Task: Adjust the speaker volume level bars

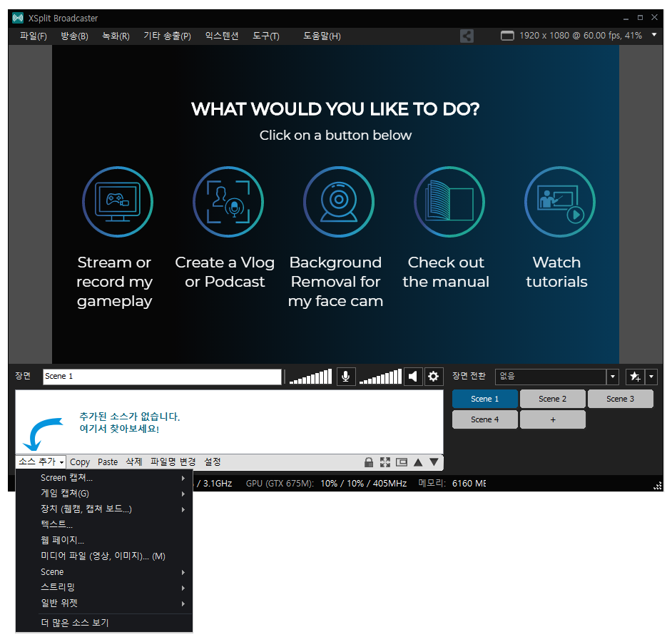Action: click(380, 377)
